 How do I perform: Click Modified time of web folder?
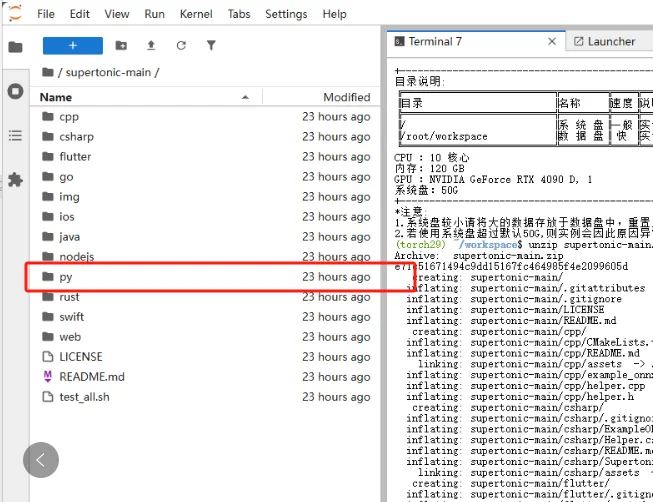pos(336,337)
